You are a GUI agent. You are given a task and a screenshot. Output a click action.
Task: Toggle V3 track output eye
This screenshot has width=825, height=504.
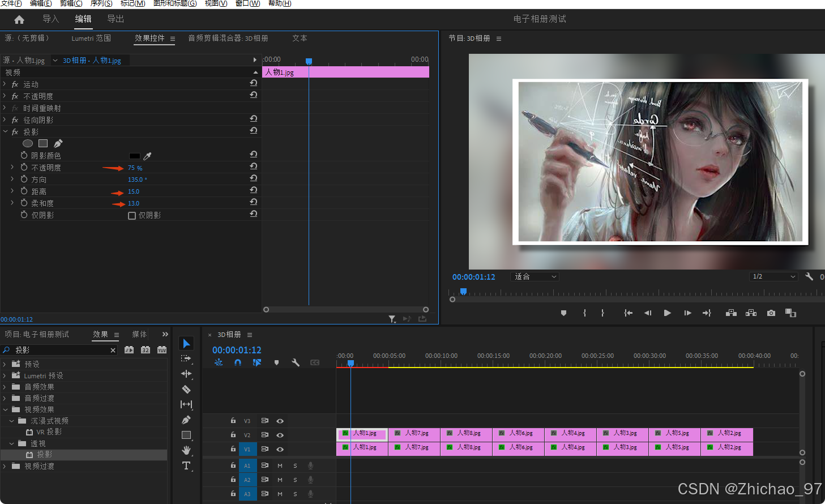[280, 421]
